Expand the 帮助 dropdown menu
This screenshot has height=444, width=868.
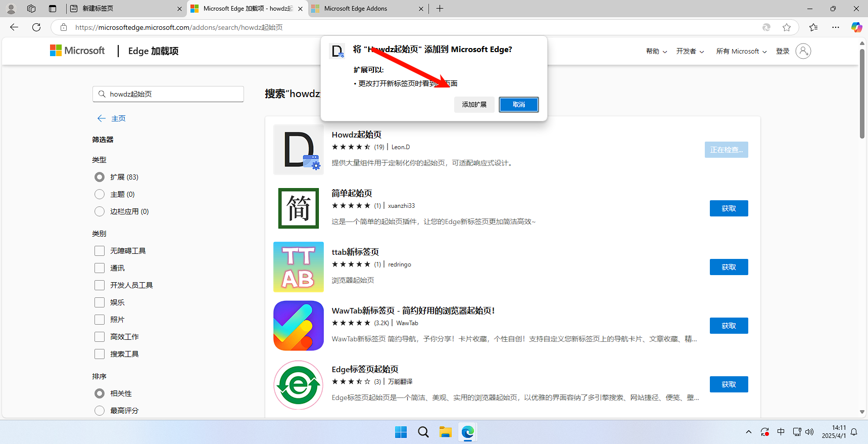click(656, 51)
